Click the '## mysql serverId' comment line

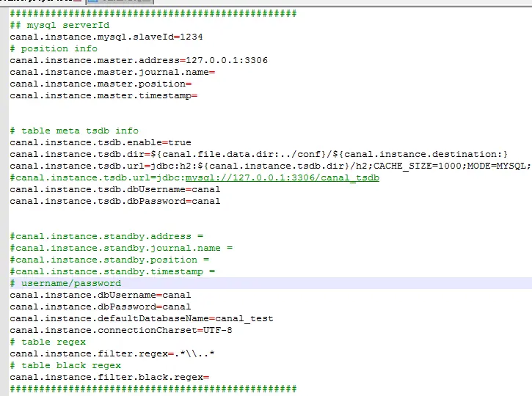click(59, 25)
